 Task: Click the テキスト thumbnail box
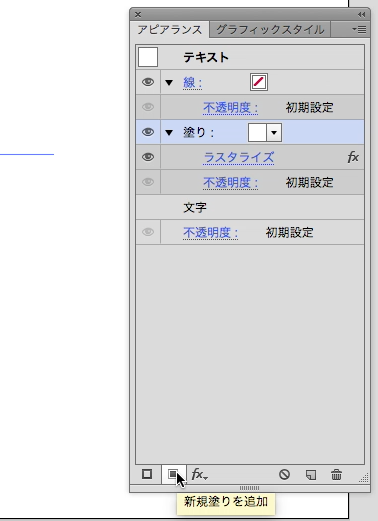[148, 57]
